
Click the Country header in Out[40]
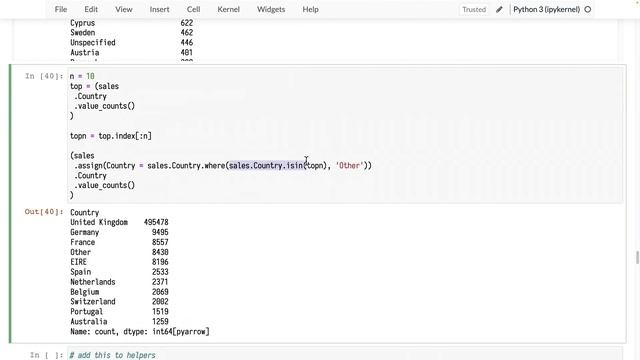(84, 213)
